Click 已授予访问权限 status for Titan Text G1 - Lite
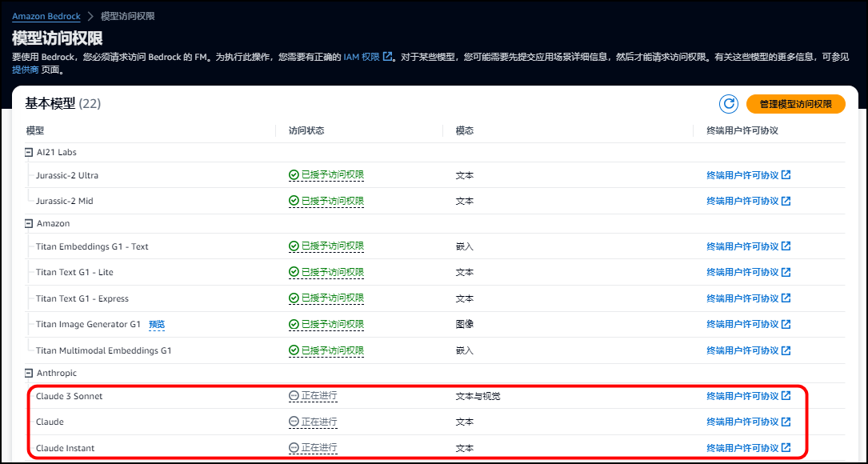The image size is (868, 464). coord(326,273)
